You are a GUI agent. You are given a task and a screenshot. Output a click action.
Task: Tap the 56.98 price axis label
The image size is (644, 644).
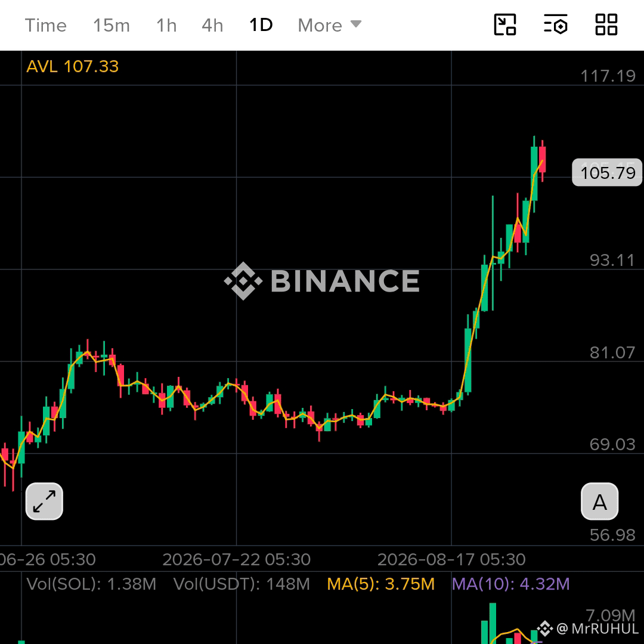[612, 535]
